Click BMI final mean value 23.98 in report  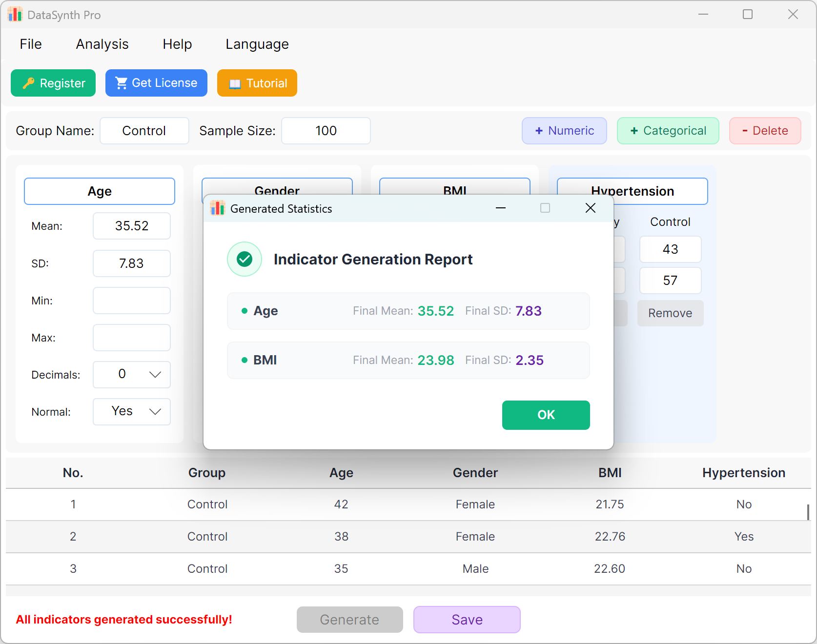pos(436,361)
